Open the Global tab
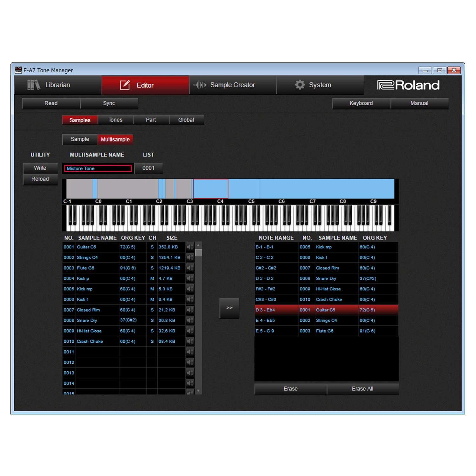 (186, 120)
